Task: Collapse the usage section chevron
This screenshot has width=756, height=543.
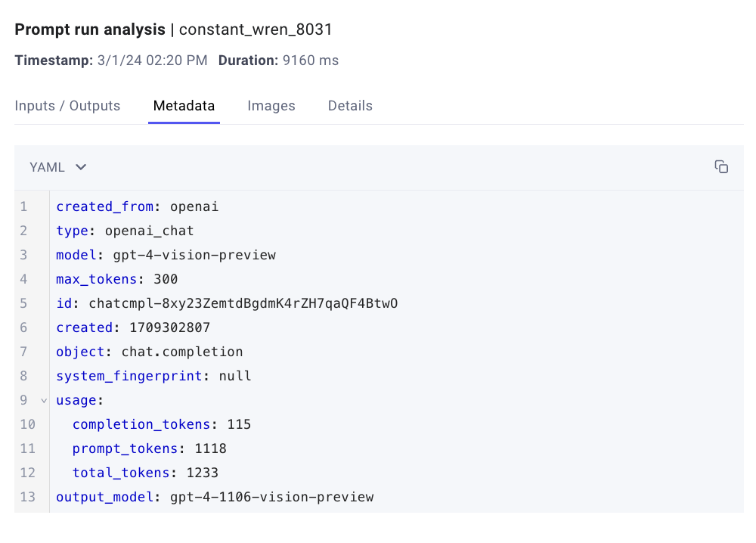Action: (x=43, y=400)
